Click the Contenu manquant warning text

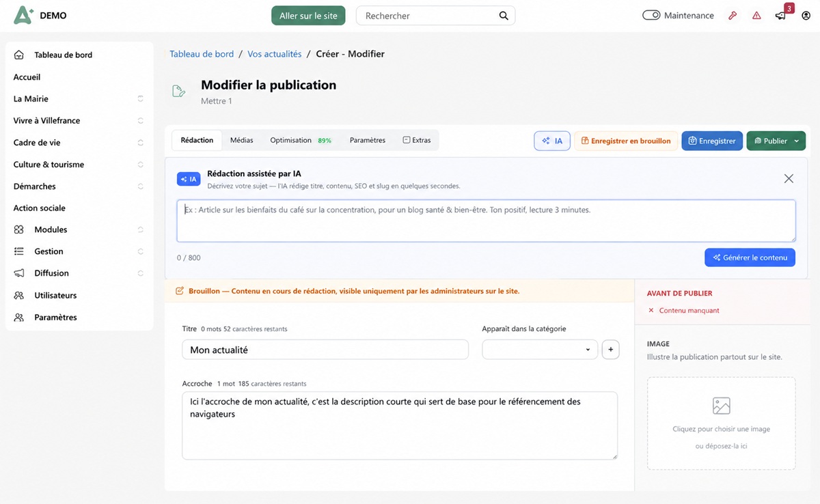(x=689, y=310)
